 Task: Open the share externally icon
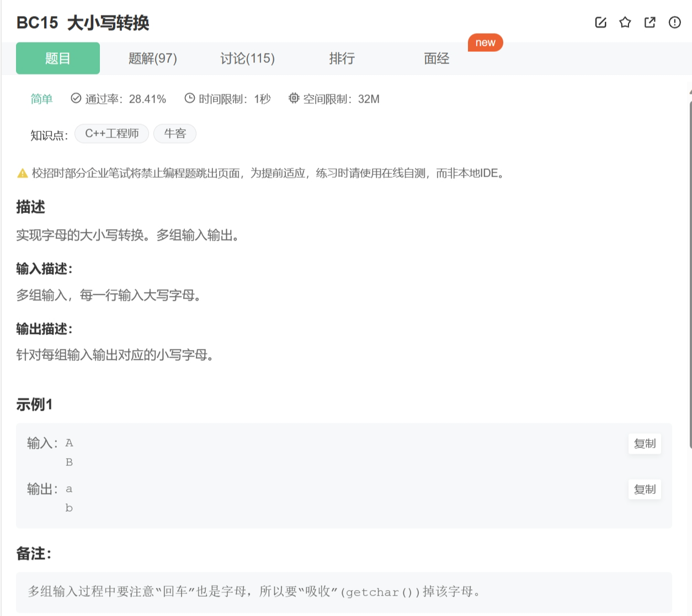[x=650, y=23]
